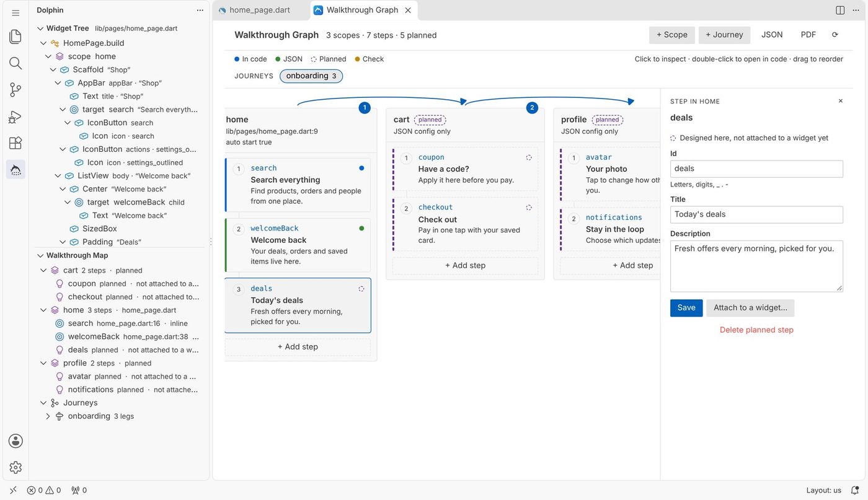Image resolution: width=868 pixels, height=500 pixels.
Task: Open the Explorer view in activity bar
Action: 15,37
